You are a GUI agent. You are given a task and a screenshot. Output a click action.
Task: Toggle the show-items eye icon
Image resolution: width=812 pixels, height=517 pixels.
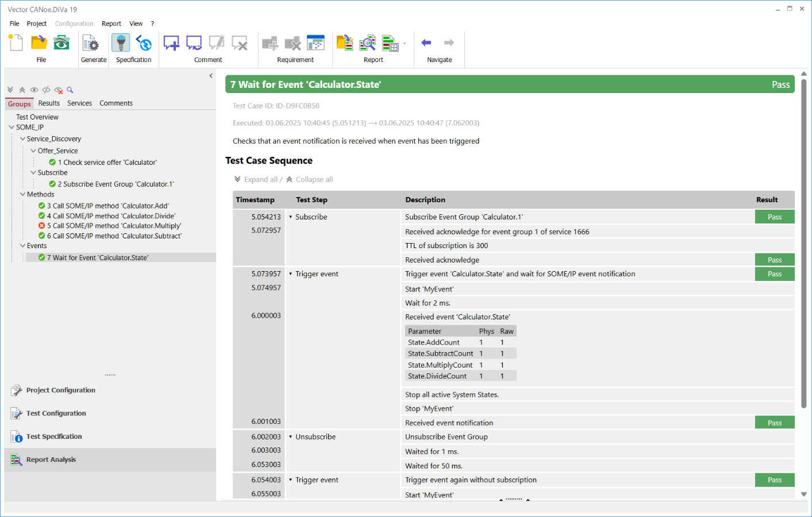pos(34,90)
